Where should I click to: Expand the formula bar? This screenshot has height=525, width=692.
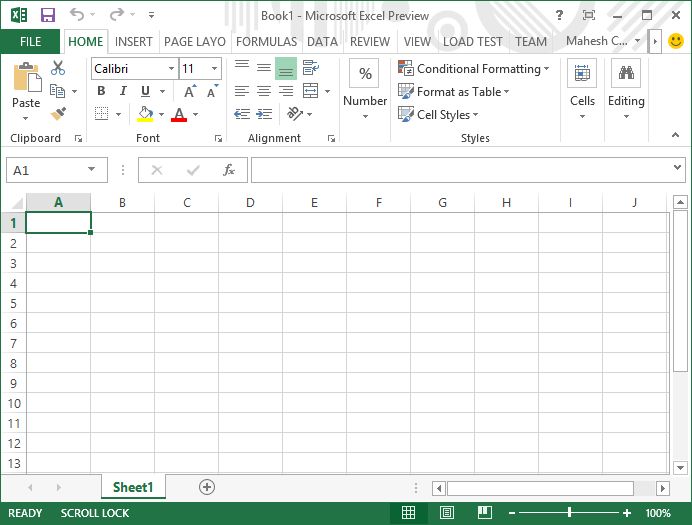[677, 168]
